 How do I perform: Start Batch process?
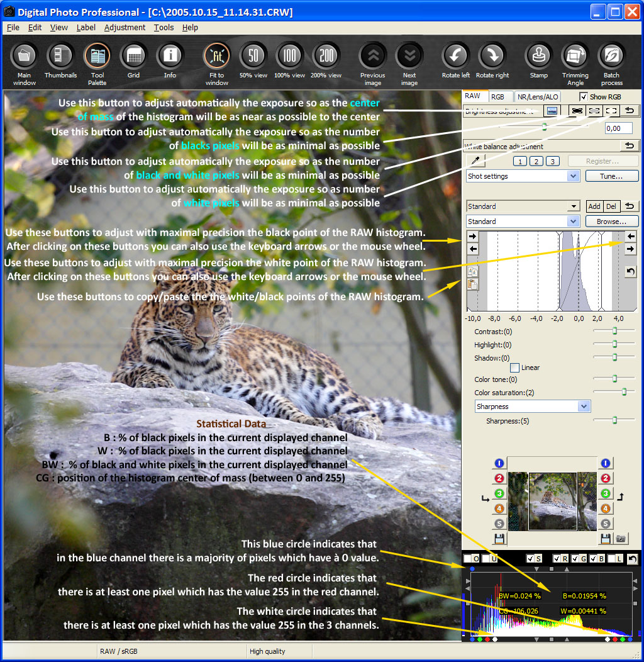[611, 64]
